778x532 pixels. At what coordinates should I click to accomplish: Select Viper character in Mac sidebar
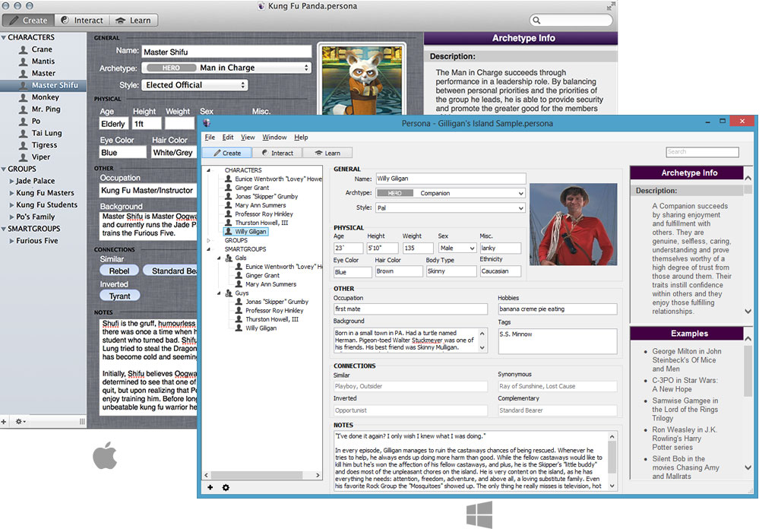click(41, 157)
